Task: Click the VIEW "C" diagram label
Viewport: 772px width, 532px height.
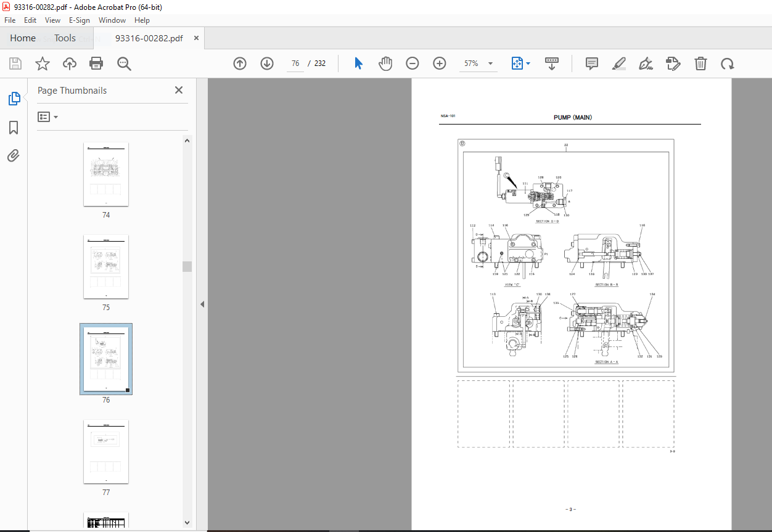Action: pyautogui.click(x=512, y=285)
